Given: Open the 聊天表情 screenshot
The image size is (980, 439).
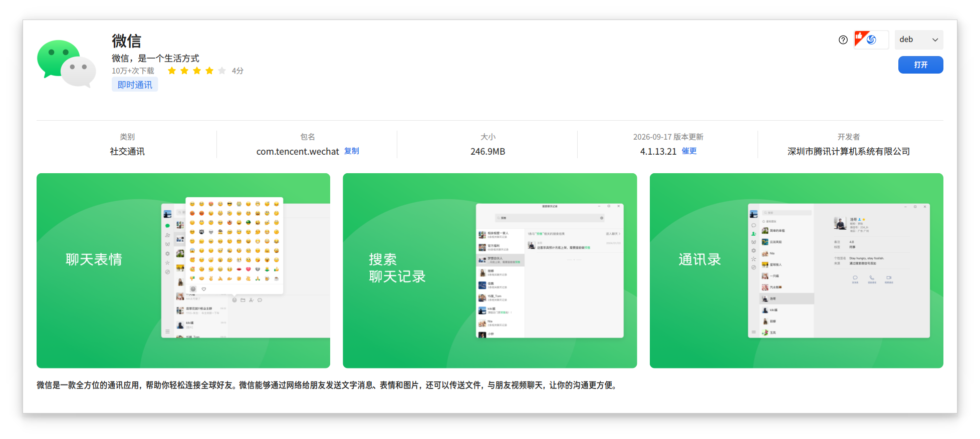Looking at the screenshot, I should [x=183, y=271].
